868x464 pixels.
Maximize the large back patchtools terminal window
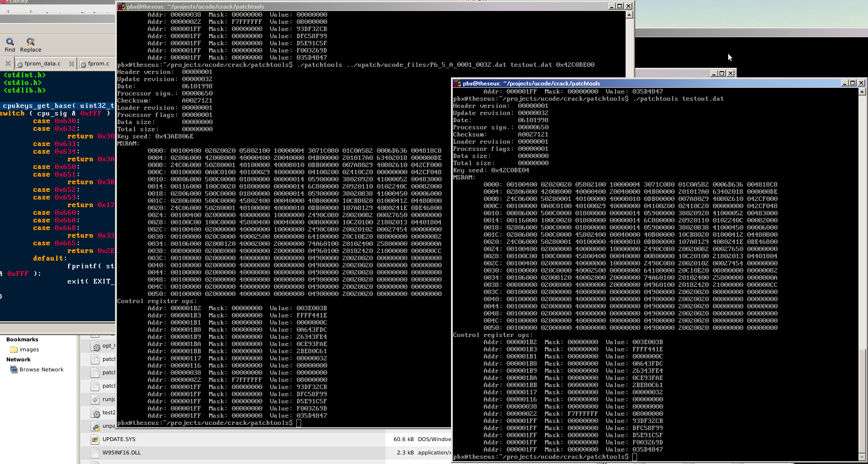point(620,6)
